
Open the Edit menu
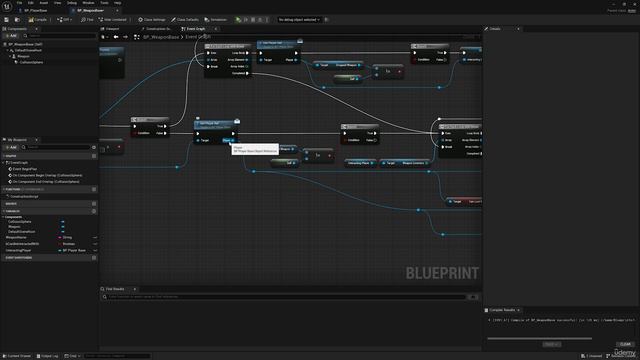(x=31, y=3)
